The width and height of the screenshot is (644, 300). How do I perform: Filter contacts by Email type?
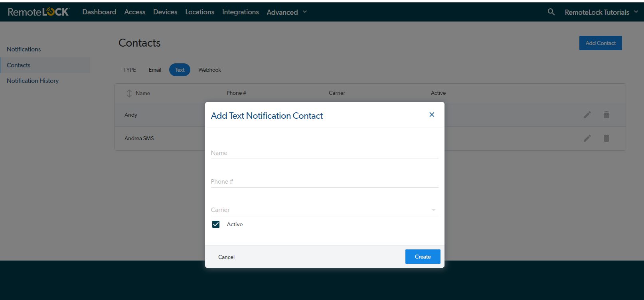pyautogui.click(x=155, y=70)
